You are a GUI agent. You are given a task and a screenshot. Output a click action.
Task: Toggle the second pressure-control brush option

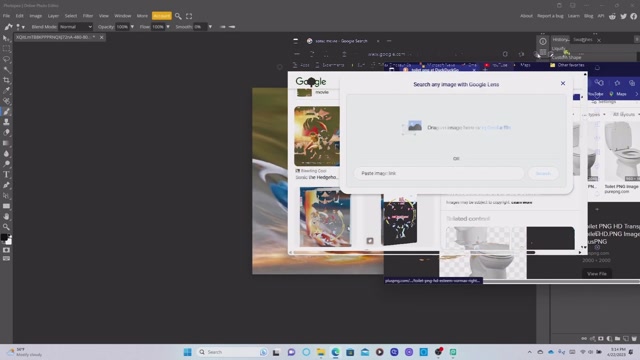tap(232, 27)
